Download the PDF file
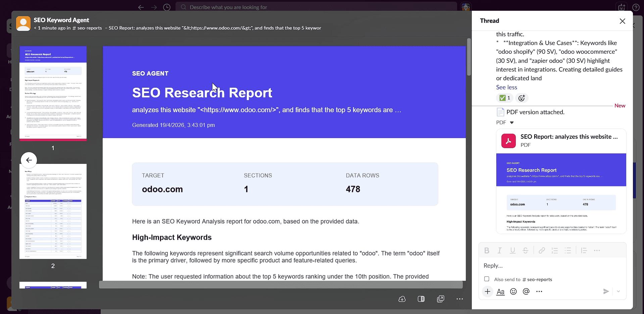Screen dimensions: 644x314 [402, 299]
